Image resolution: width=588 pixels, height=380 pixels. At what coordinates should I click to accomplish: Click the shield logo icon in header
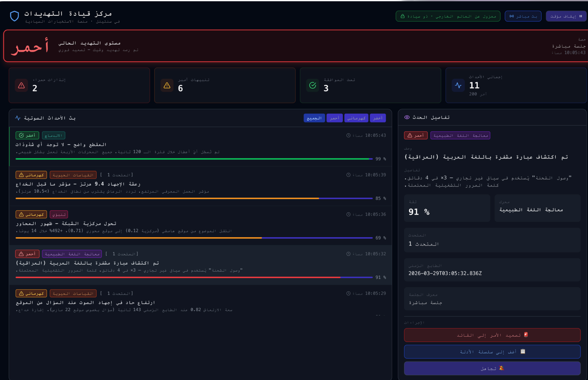[x=14, y=16]
